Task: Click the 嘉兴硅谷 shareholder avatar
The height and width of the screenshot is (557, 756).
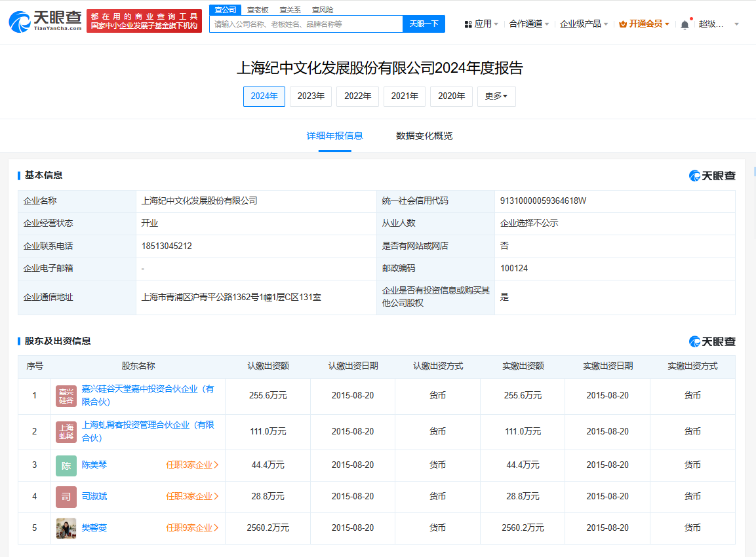Action: click(66, 396)
